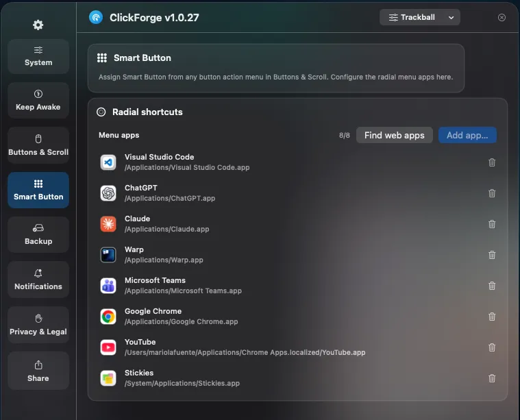
Task: Open the Share section
Action: click(38, 371)
